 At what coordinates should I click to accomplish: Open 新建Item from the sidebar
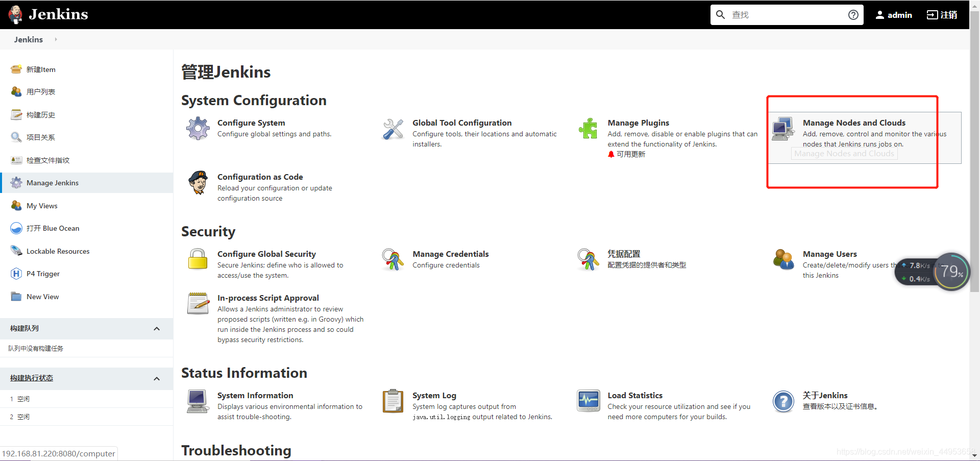pos(41,69)
